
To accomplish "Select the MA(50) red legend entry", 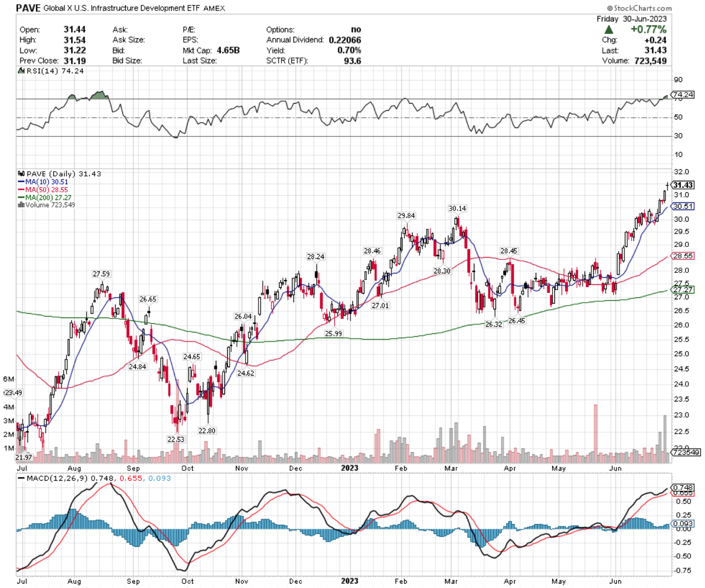I will tap(43, 189).
